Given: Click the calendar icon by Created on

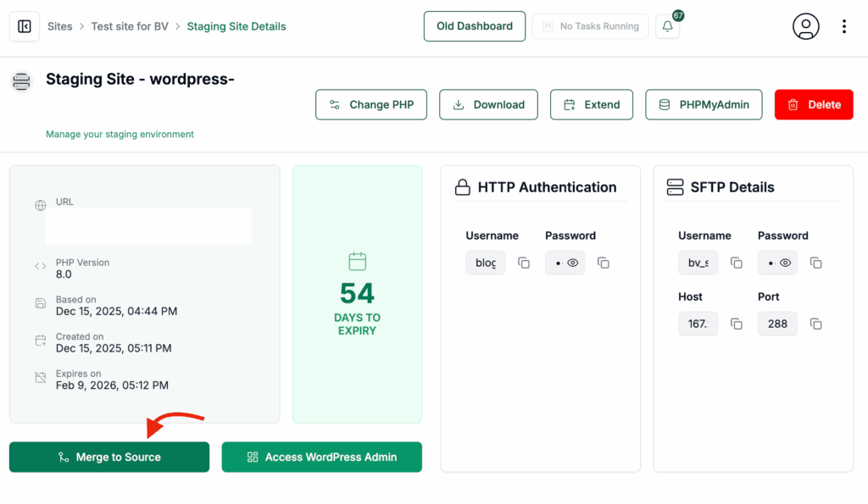Looking at the screenshot, I should click(x=41, y=341).
